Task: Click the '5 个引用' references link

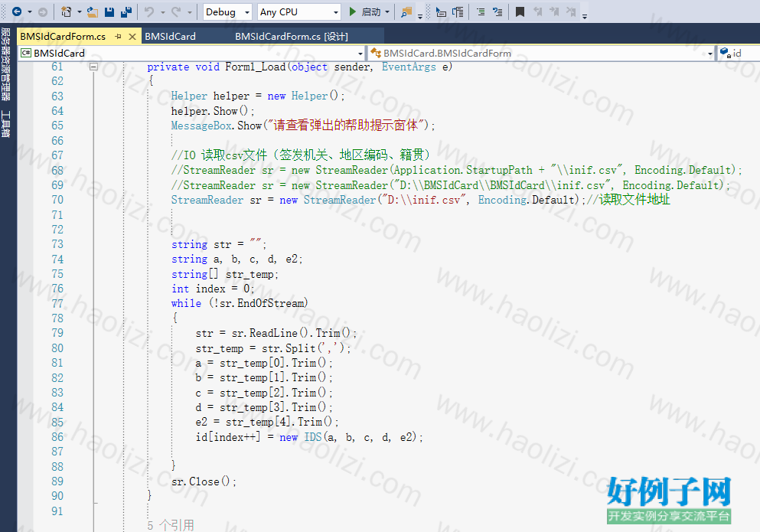Action: coord(171,525)
